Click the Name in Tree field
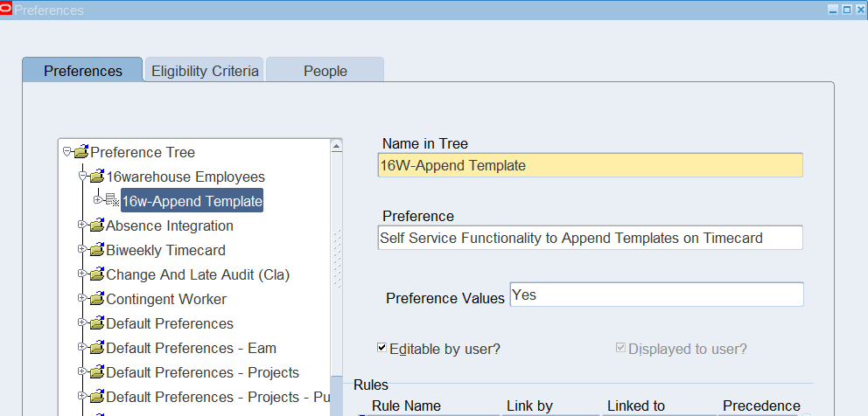Screen dimensions: 868x416 590,165
